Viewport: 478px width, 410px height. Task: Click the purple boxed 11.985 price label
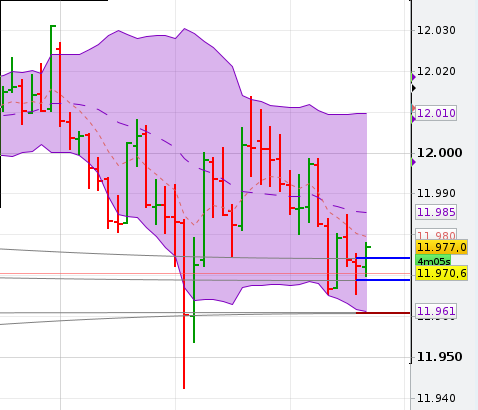436,212
